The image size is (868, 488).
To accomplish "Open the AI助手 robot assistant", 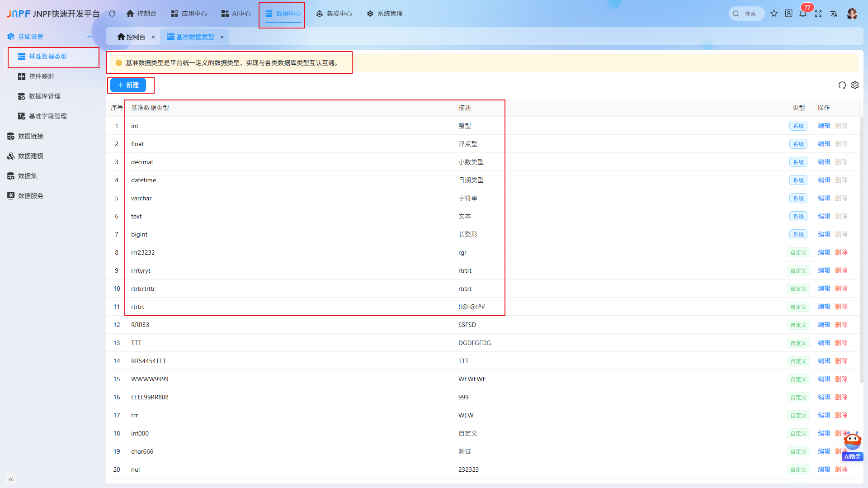I will click(x=853, y=447).
